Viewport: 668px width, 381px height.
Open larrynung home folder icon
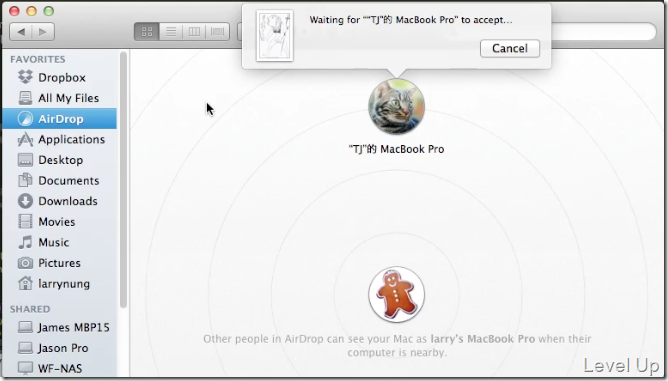[x=25, y=283]
